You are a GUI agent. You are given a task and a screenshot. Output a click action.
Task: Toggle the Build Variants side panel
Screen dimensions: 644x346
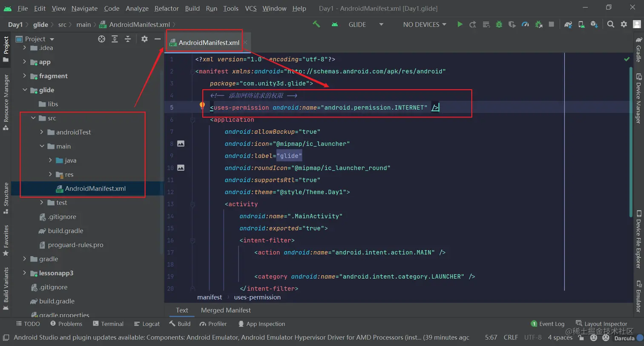tap(6, 289)
